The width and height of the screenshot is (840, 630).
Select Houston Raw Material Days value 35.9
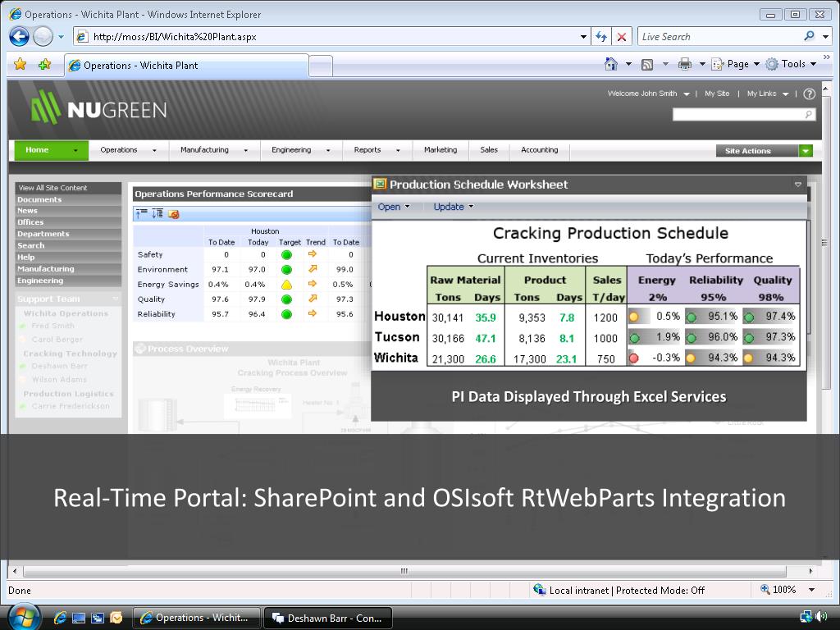(486, 317)
